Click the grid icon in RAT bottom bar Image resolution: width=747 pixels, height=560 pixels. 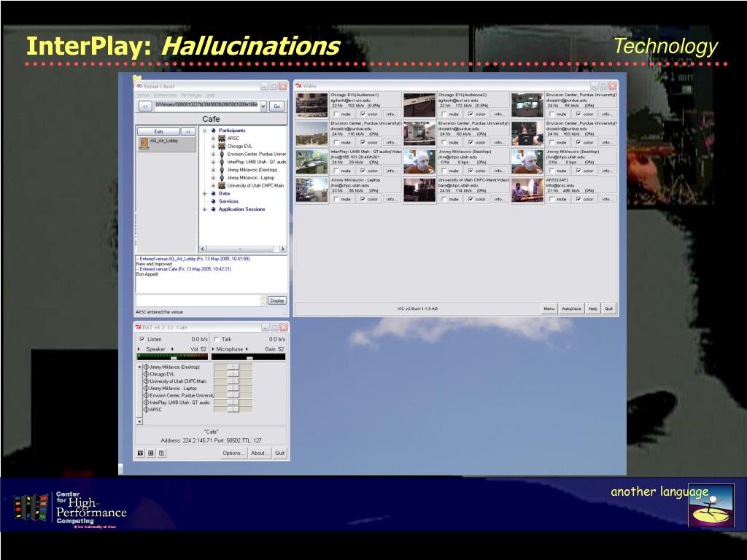(151, 453)
